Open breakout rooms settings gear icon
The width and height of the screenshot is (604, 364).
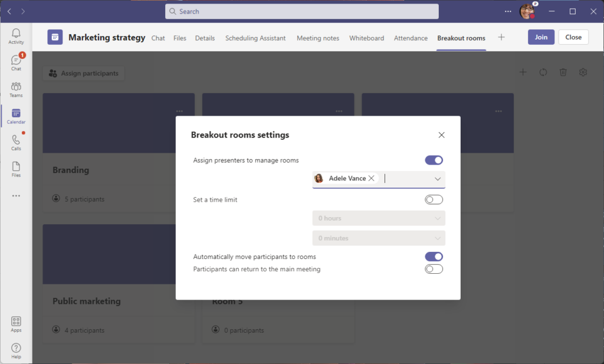click(x=583, y=72)
